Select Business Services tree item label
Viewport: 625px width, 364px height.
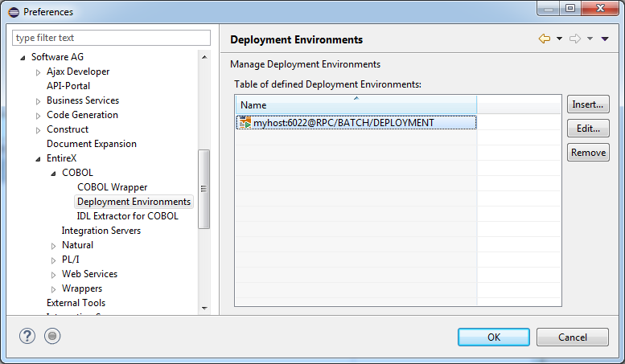[83, 100]
